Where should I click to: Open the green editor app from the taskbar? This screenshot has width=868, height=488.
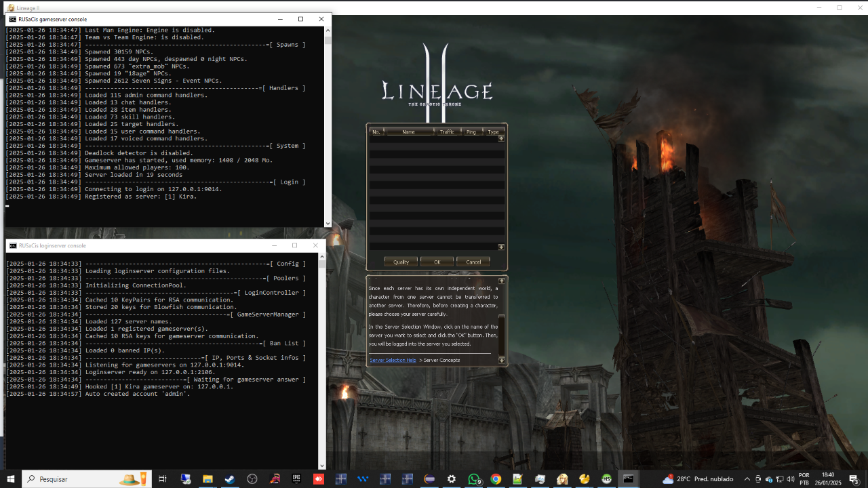[x=517, y=479]
